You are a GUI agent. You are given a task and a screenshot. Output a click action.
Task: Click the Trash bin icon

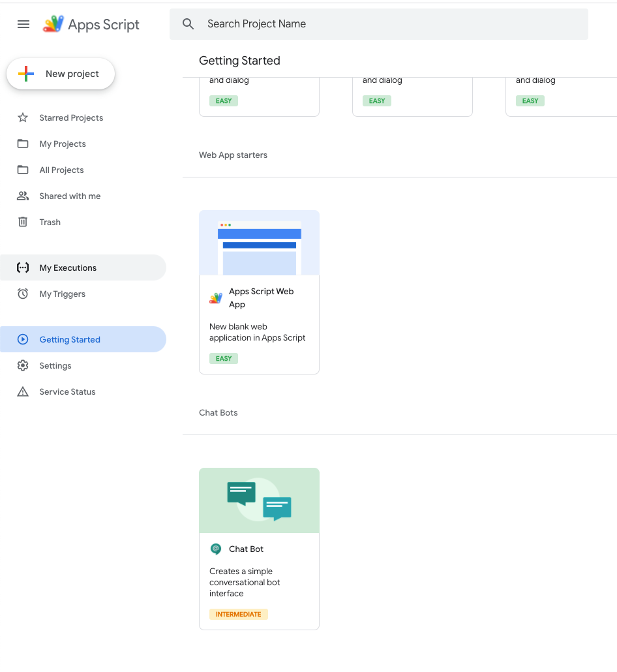(23, 222)
